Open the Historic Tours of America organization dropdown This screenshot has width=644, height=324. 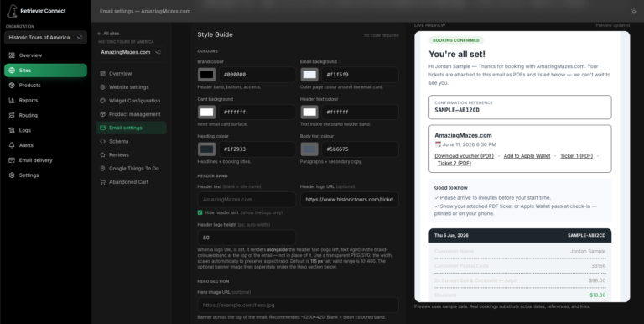(45, 38)
